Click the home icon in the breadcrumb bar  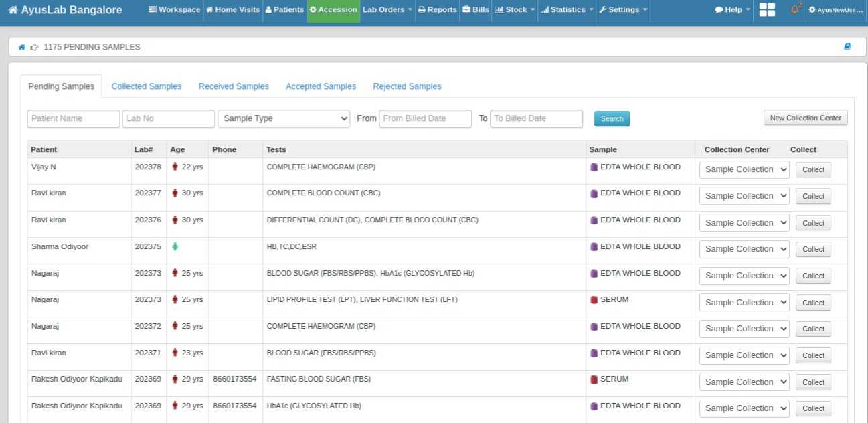21,46
